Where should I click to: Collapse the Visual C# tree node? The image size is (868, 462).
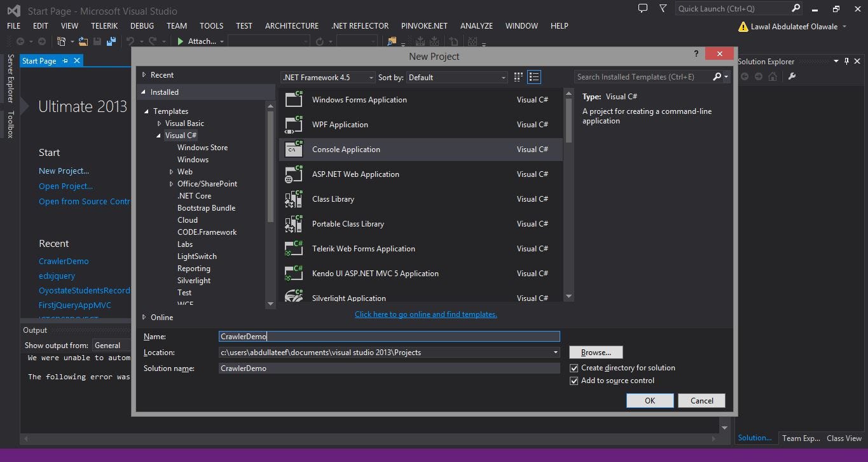158,135
